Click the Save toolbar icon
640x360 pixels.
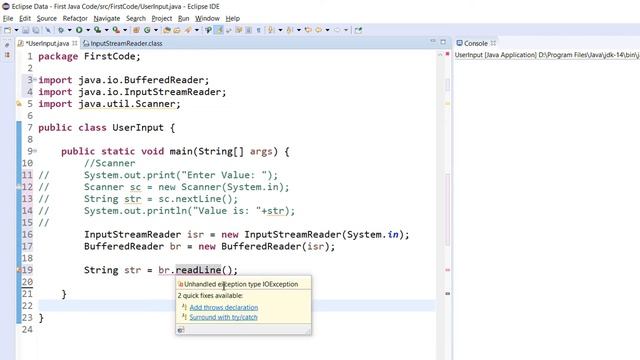tap(25, 30)
